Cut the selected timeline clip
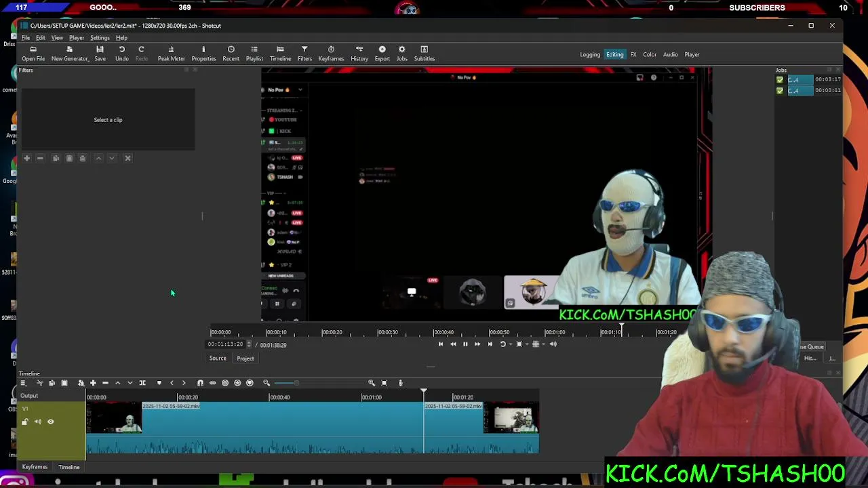The width and height of the screenshot is (868, 488). pyautogui.click(x=39, y=383)
